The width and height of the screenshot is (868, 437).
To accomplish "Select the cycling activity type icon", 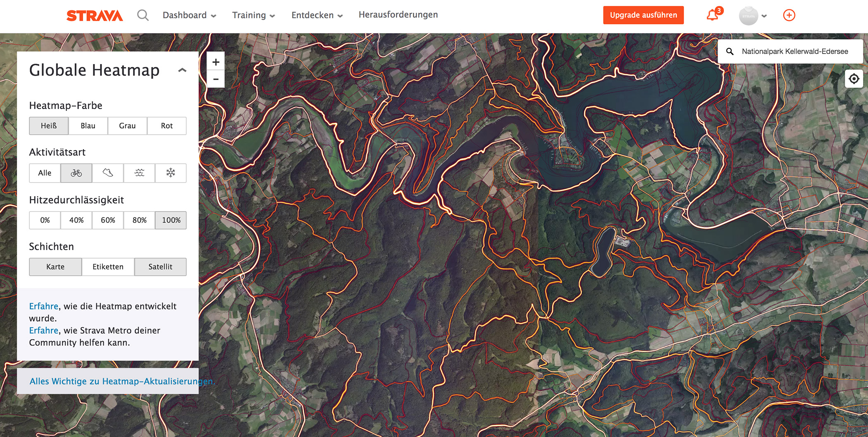I will pyautogui.click(x=76, y=173).
